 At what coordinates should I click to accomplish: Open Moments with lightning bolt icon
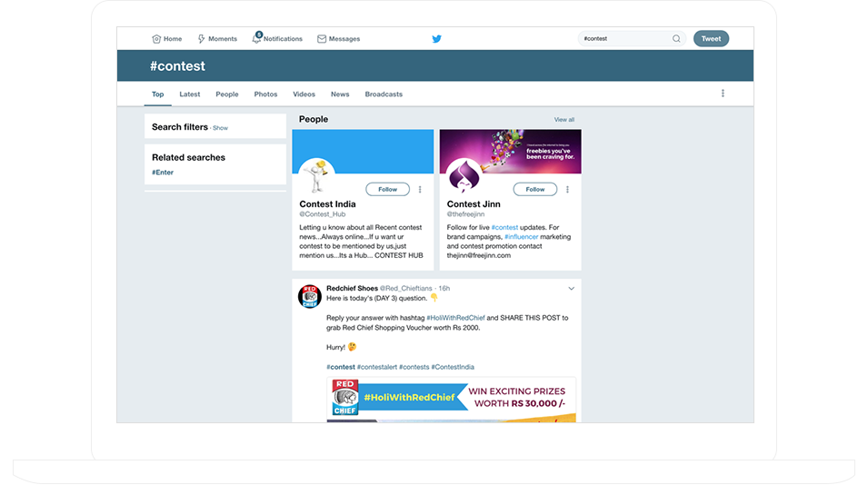click(202, 39)
